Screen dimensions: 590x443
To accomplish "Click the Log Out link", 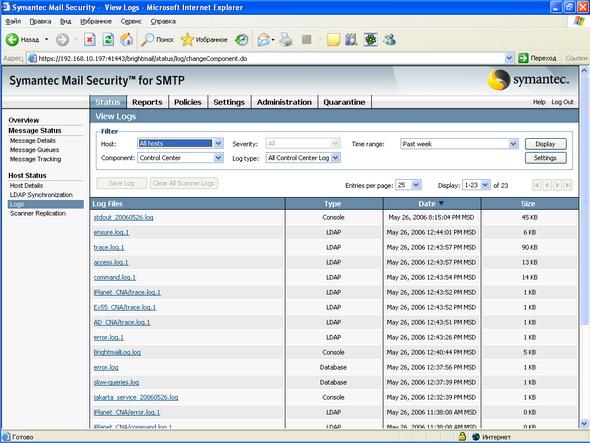I will point(562,102).
